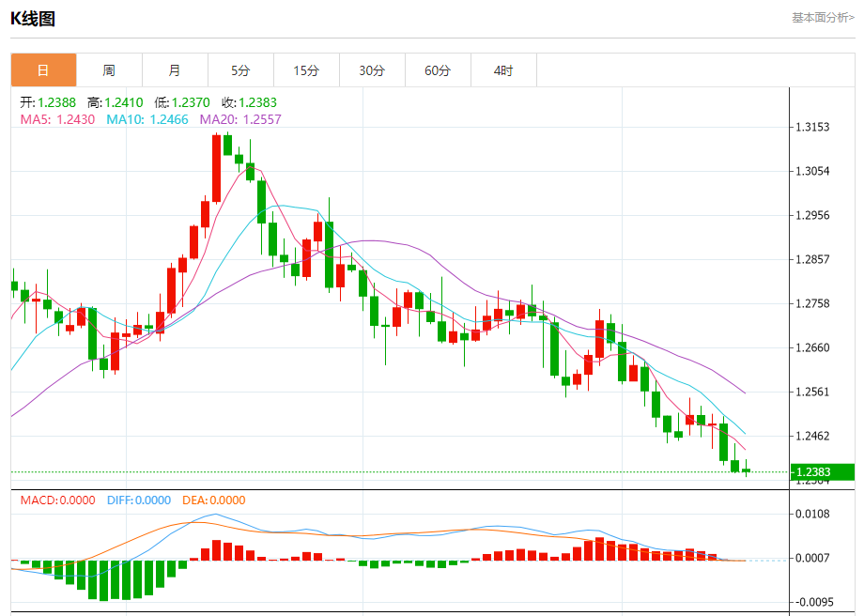Click the green 1.2383 current price tag
Screen dimensions: 864x616
(822, 471)
